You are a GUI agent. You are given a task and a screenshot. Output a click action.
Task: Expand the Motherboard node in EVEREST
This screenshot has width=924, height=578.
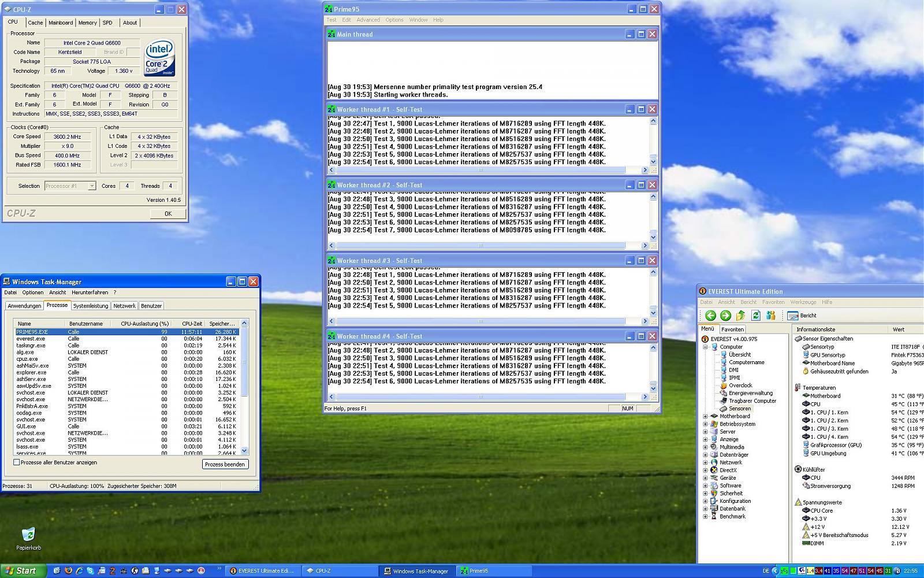click(705, 416)
